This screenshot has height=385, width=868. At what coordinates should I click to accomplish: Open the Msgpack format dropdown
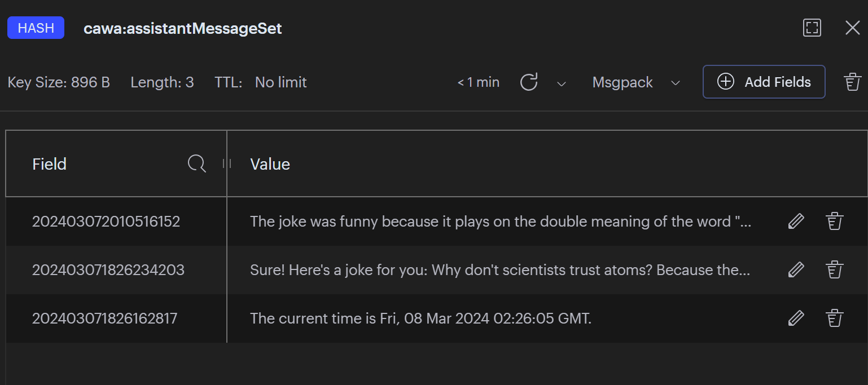coord(636,82)
